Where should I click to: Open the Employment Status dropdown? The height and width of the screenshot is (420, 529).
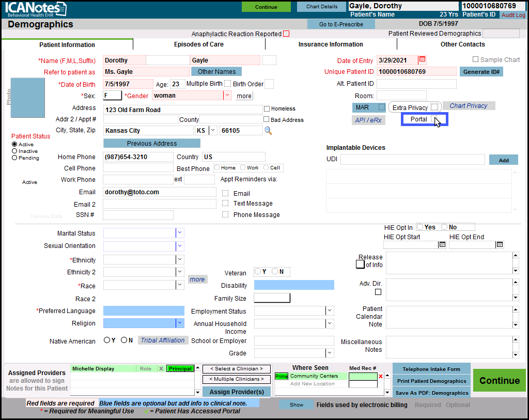pos(329,310)
